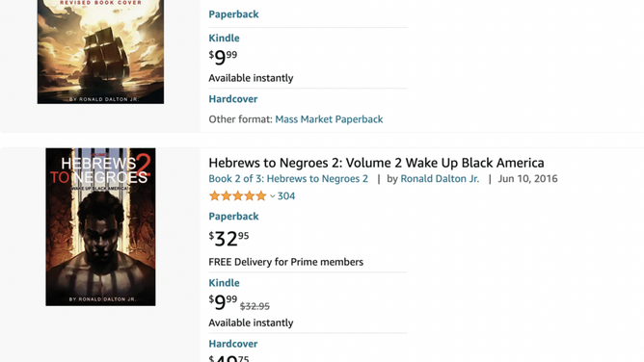644x362 pixels.
Task: Select Paperback format of the first book
Action: pyautogui.click(x=233, y=14)
